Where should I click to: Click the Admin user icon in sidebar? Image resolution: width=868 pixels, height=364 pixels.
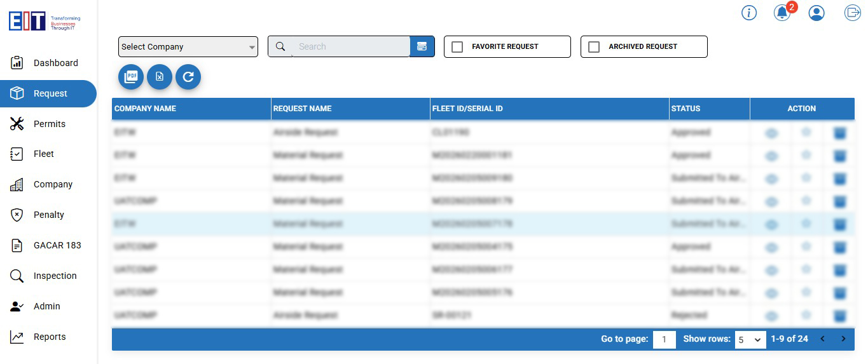pos(17,306)
